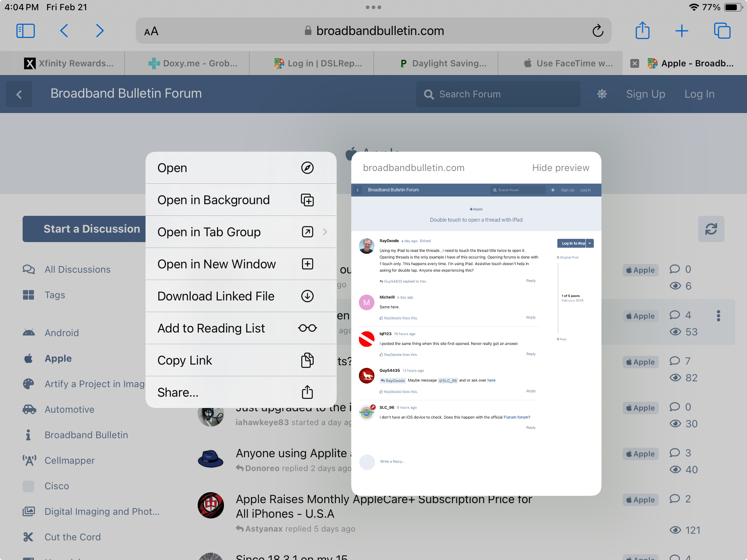Open the Broadband Bulletin tag
Viewport: 747px width, 560px height.
coord(86,435)
